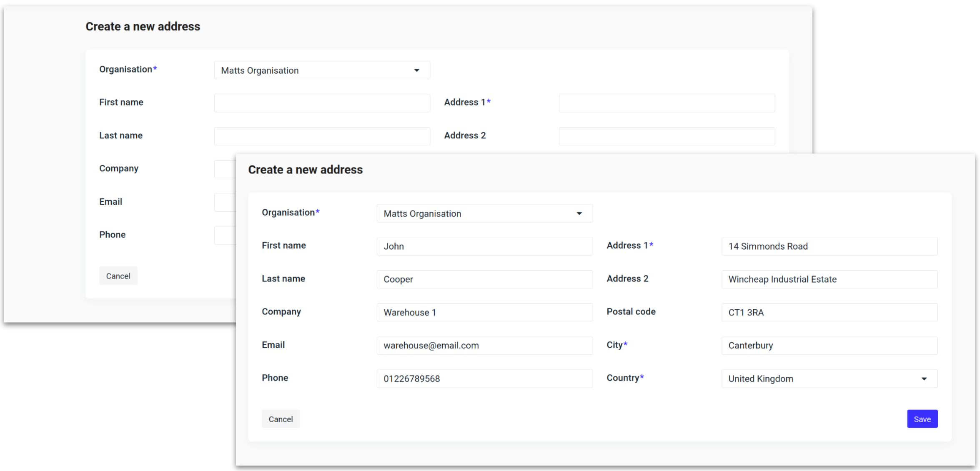Select the Postal code field containing CT1 3RA
Screen dimensions: 980x471
[x=829, y=312]
